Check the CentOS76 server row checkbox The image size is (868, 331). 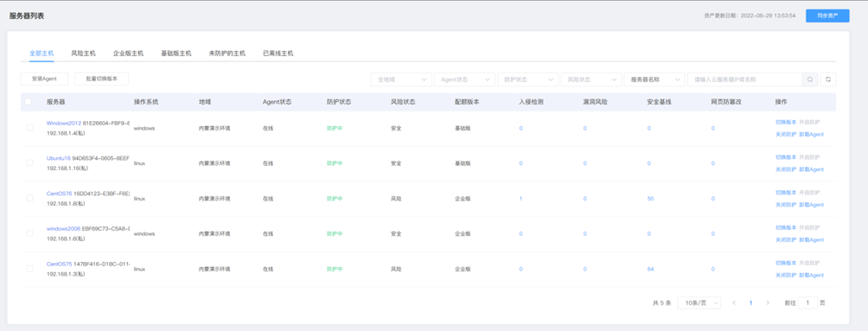(x=30, y=198)
